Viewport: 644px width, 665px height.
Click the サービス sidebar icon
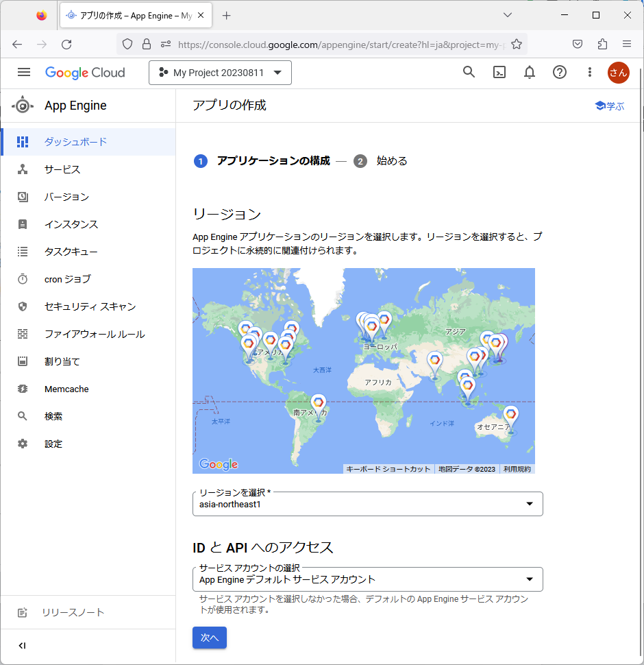23,169
